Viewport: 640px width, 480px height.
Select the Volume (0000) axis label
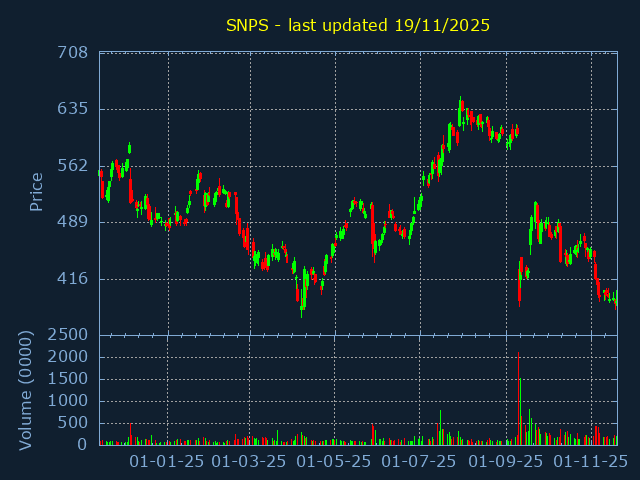26,390
